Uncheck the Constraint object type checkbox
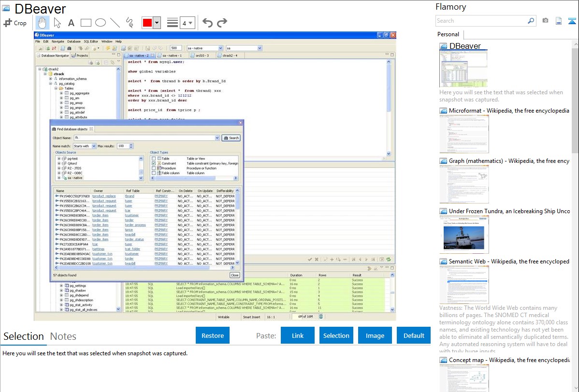This screenshot has height=392, width=579. pos(154,163)
